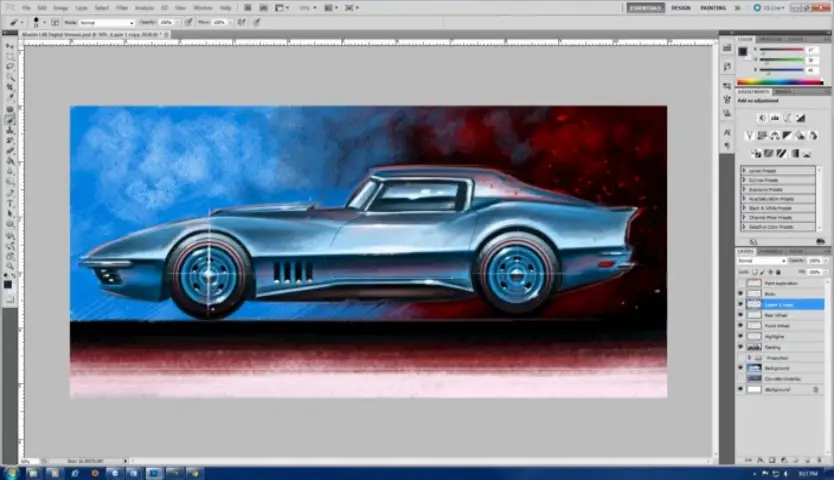Viewport: 834px width, 480px height.
Task: Select the Eraser tool
Action: pos(10,151)
